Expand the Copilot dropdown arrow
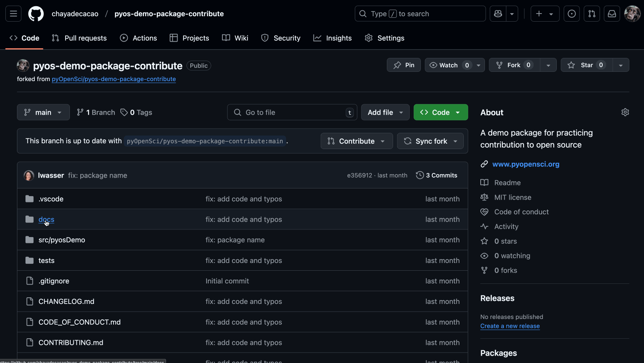 (512, 14)
